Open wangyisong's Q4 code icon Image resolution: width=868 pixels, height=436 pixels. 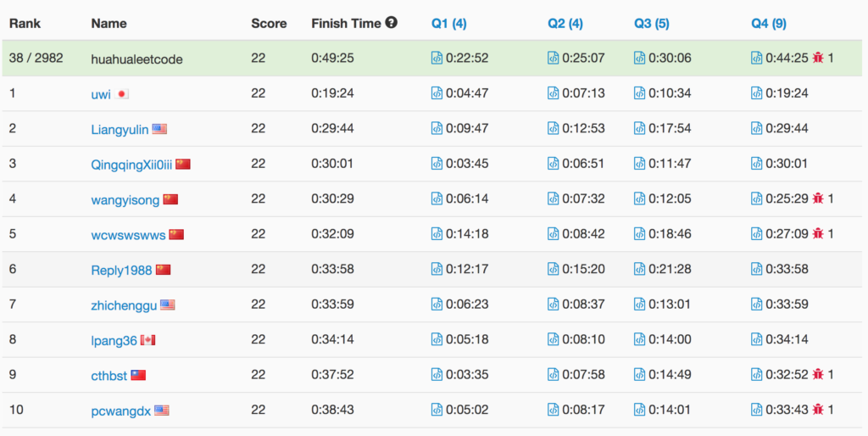pyautogui.click(x=757, y=198)
